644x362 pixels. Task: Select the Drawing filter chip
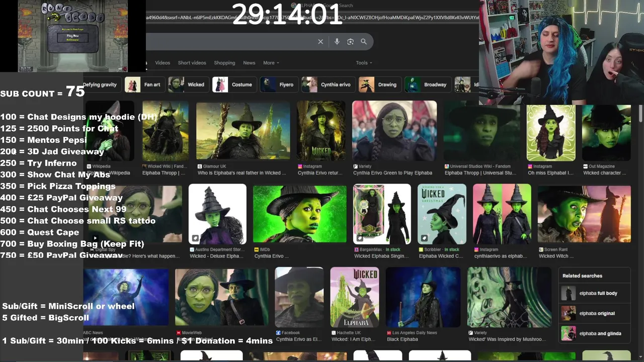point(380,84)
